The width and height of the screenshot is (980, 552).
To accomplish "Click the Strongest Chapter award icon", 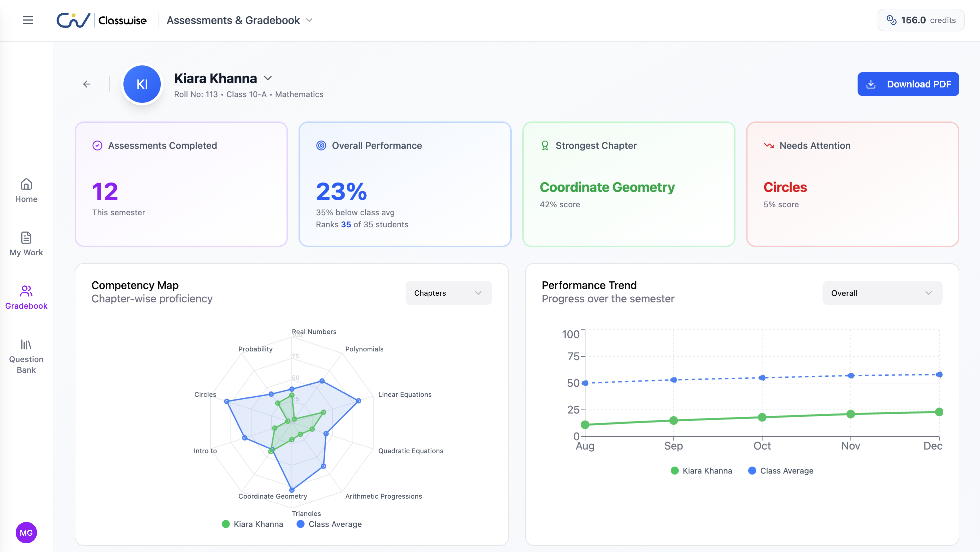I will [x=545, y=146].
